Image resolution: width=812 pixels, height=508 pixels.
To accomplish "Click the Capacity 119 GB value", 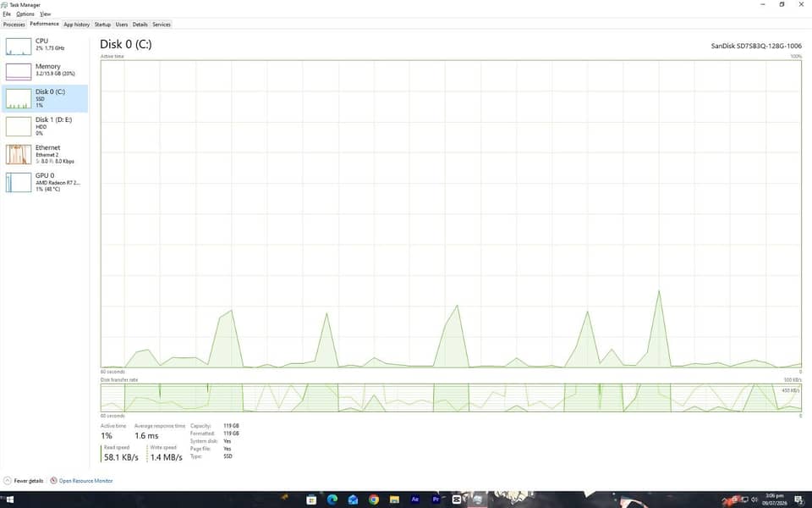I will coord(231,426).
